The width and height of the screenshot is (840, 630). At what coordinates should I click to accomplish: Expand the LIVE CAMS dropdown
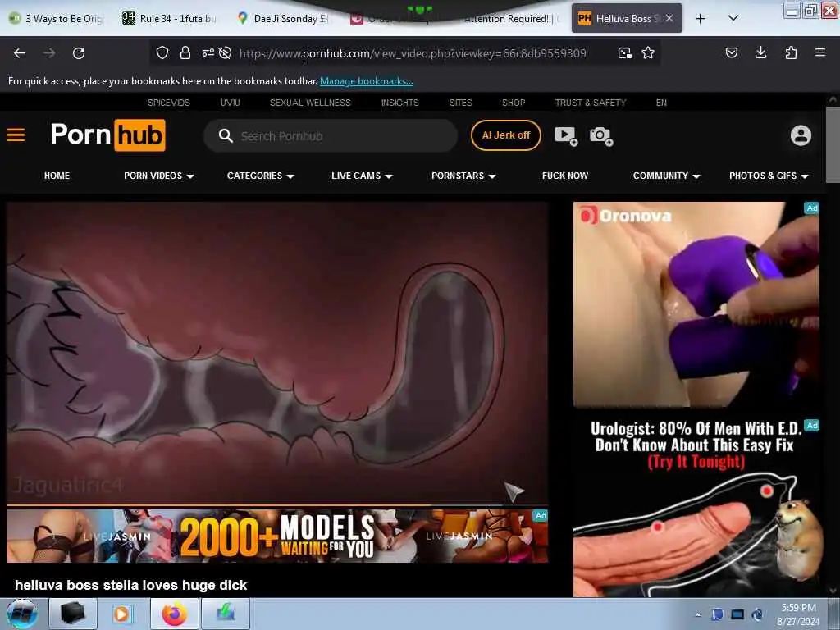pos(362,176)
